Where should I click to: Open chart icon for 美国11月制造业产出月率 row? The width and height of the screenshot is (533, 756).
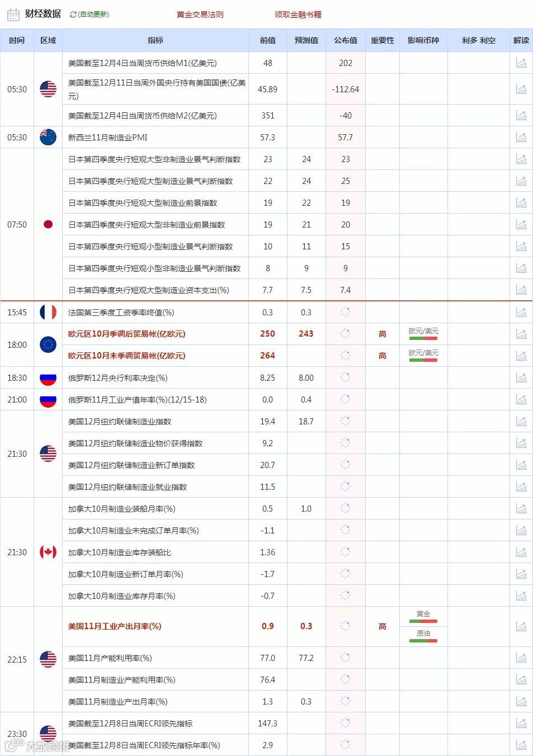pos(521,701)
